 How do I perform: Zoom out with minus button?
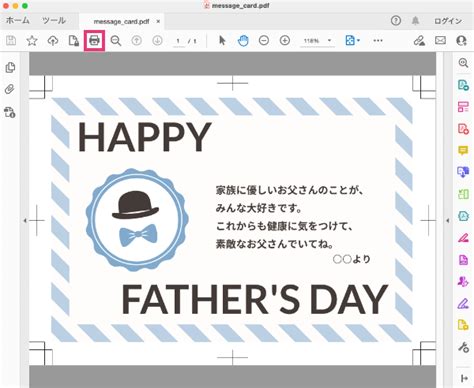264,41
